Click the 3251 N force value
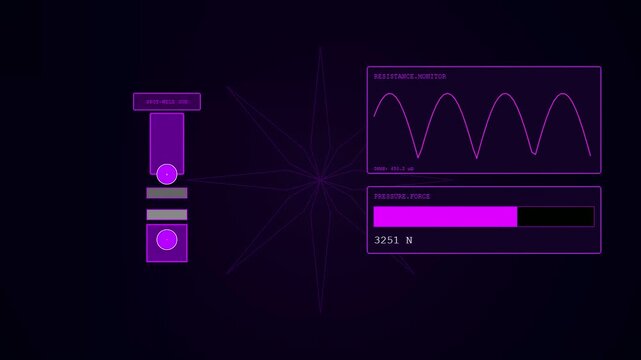Viewport: 641px width, 360px height. click(x=393, y=240)
